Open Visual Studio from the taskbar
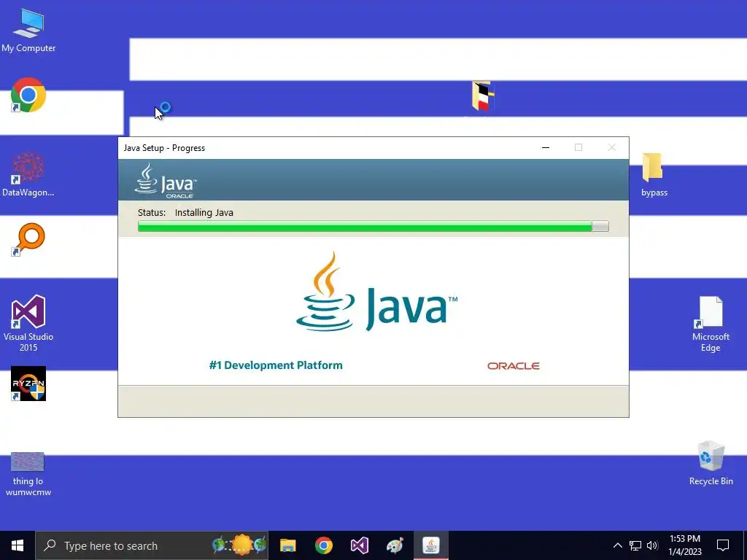 359,545
